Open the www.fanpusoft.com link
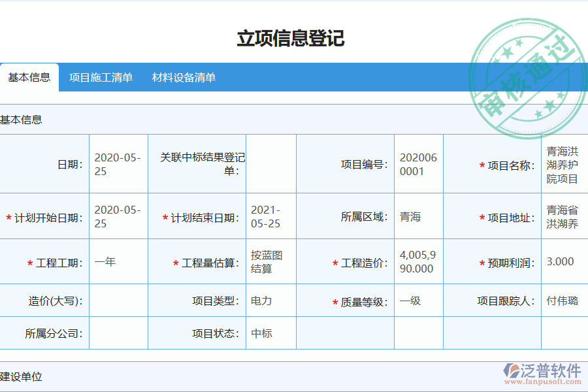588x392 pixels. point(542,380)
